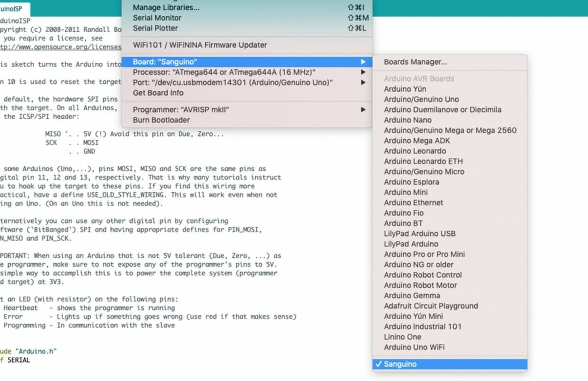Select plain LilyPad Arduino board
Viewport: 588px width, 381px height.
coord(450,243)
